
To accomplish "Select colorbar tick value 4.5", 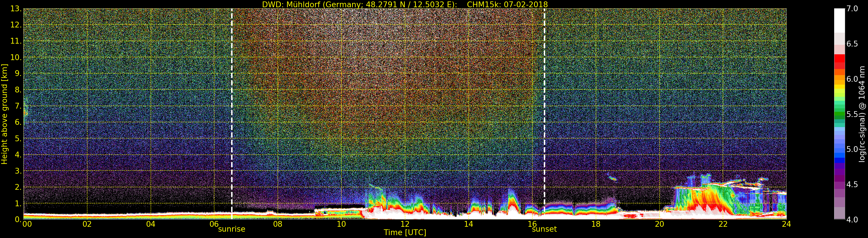I will click(x=852, y=185).
